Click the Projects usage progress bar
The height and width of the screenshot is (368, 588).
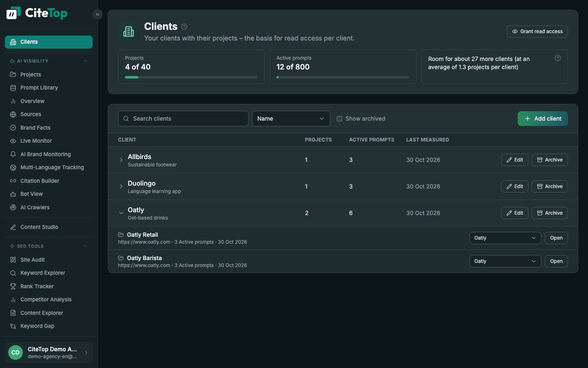point(191,77)
